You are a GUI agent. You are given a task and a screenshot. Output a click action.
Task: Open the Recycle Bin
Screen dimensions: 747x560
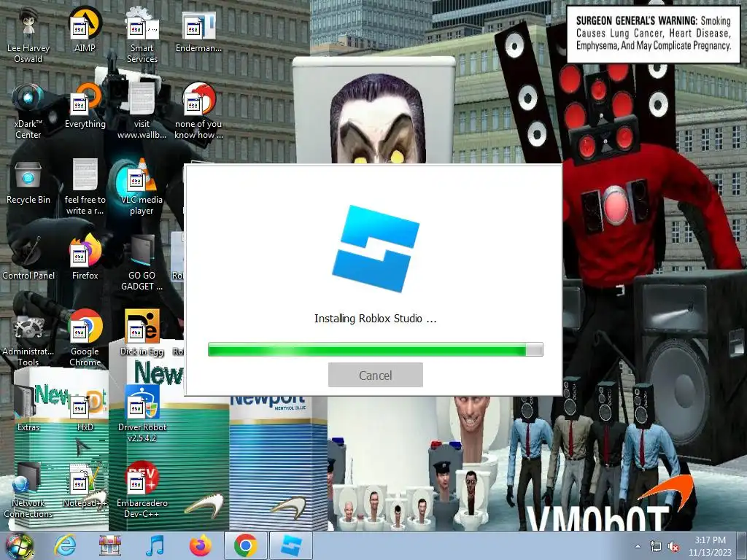coord(28,182)
